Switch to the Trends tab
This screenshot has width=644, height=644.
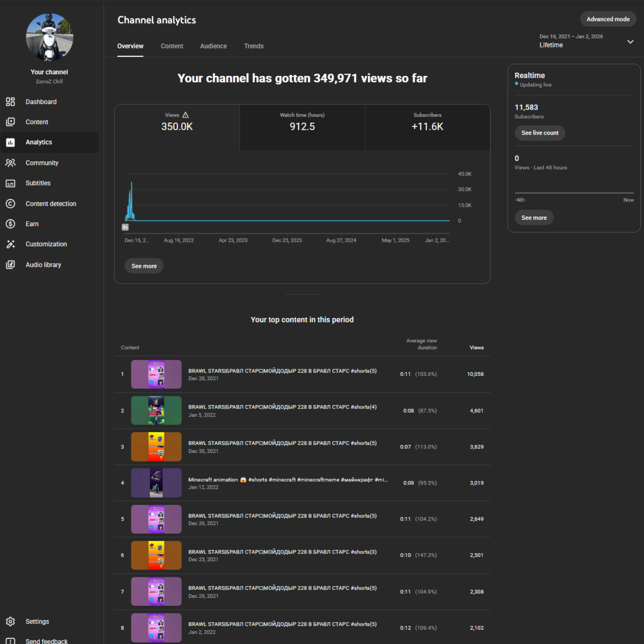[x=254, y=46]
